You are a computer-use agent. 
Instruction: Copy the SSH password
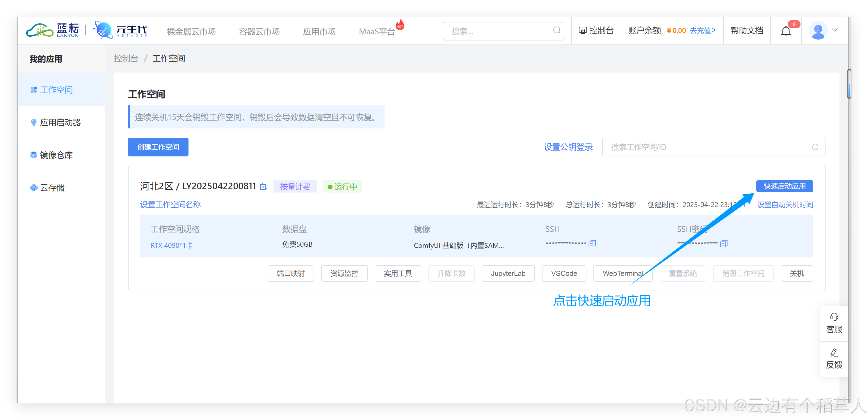click(x=724, y=243)
